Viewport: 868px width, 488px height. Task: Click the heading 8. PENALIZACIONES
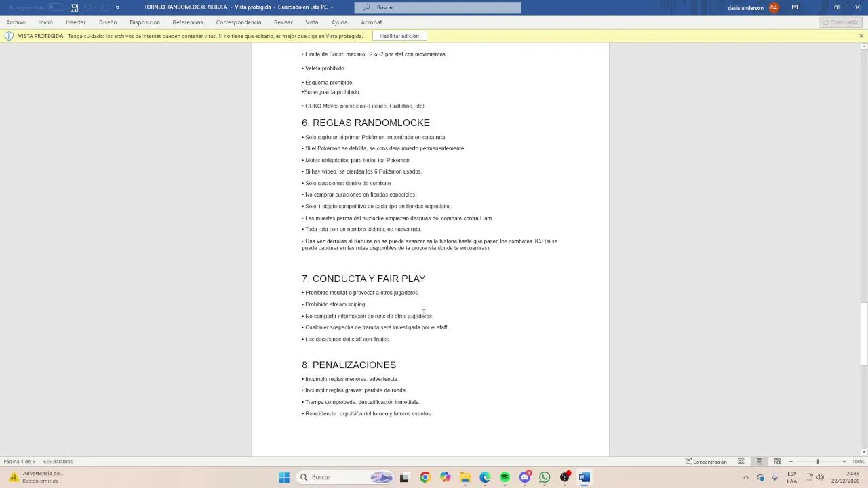pos(349,365)
